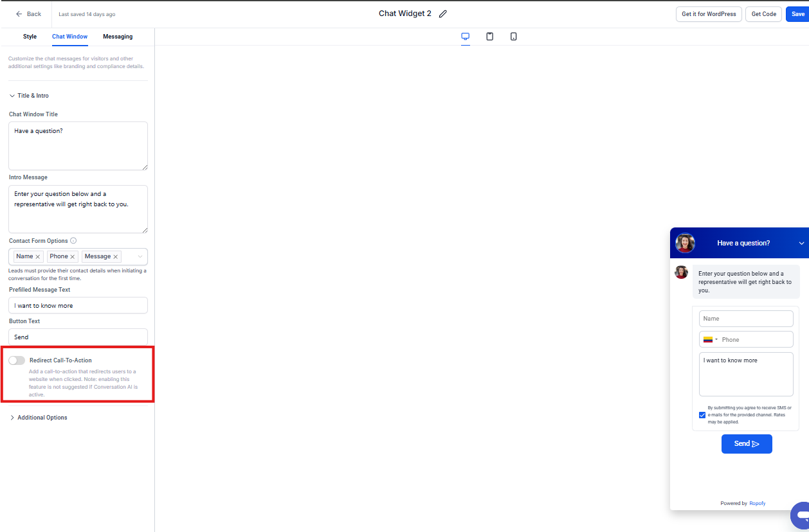Image resolution: width=809 pixels, height=532 pixels.
Task: Uncheck the SMS consent checkbox in preview
Action: point(702,415)
